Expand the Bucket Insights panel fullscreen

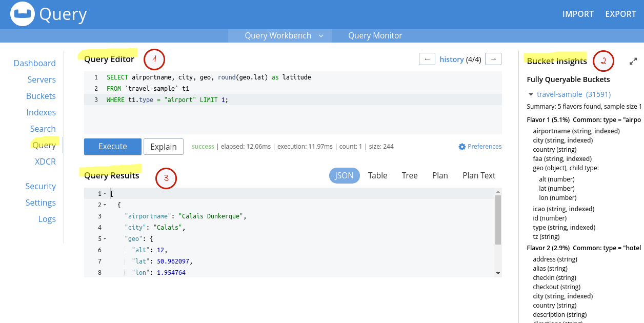pos(633,61)
